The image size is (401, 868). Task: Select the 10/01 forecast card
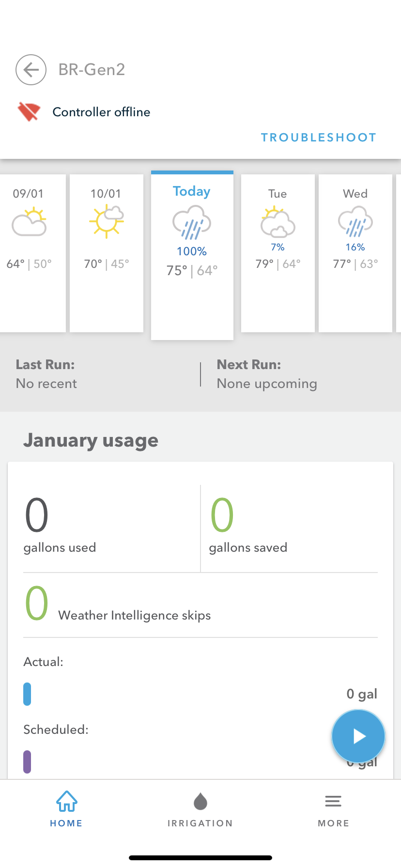(107, 253)
